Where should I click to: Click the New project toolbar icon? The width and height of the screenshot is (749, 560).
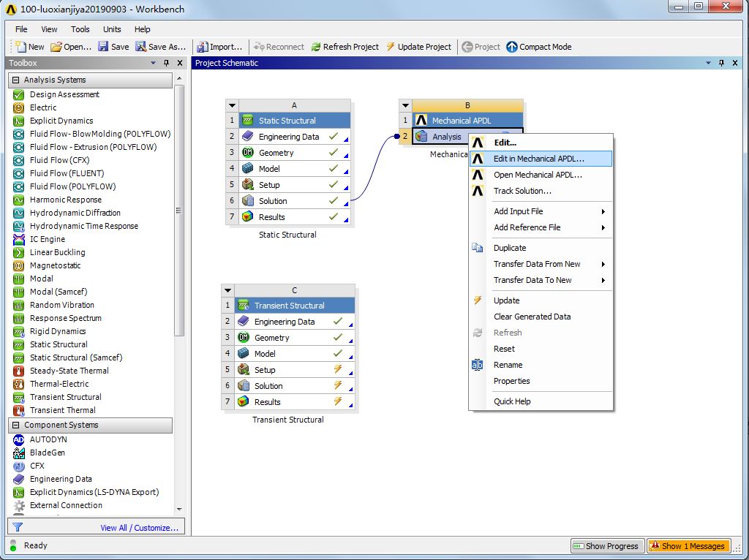pyautogui.click(x=20, y=46)
